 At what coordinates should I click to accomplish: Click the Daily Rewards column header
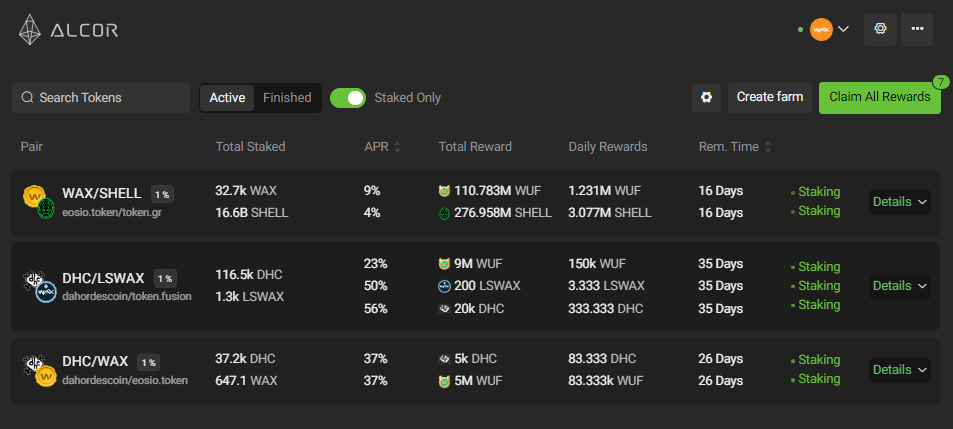tap(608, 147)
